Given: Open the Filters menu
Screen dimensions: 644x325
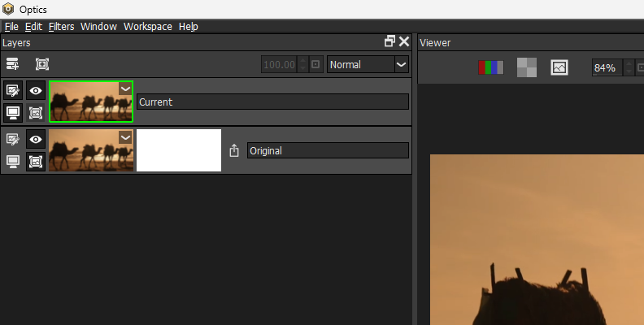Looking at the screenshot, I should (61, 27).
